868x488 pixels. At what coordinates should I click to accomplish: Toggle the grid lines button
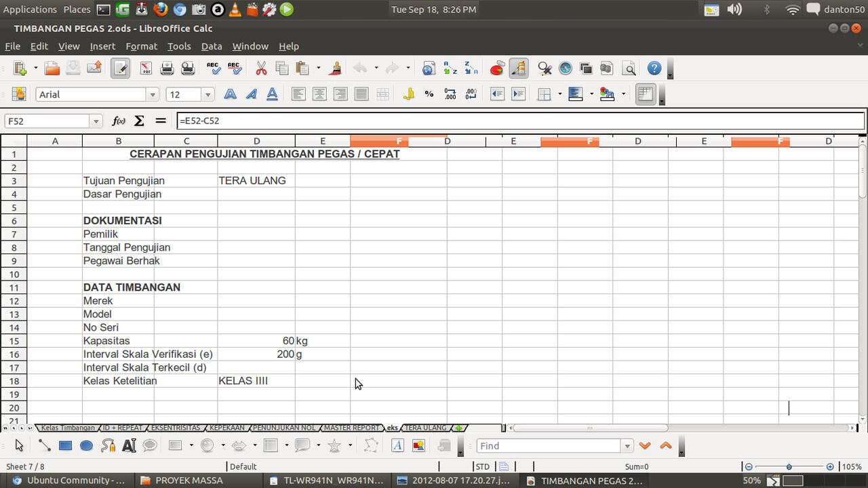[645, 95]
